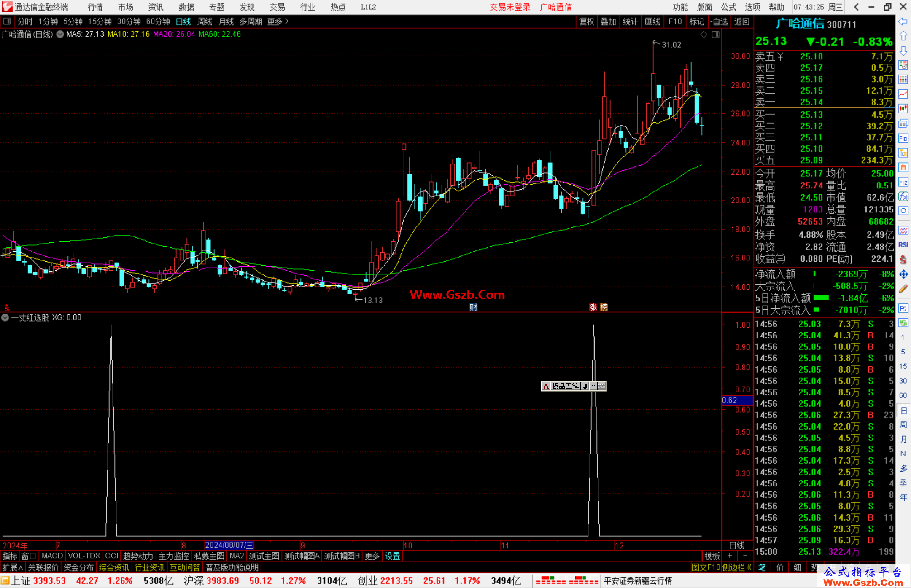911x588 pixels.
Task: Click the back arrow icon in right sidebar
Action: pyautogui.click(x=903, y=21)
